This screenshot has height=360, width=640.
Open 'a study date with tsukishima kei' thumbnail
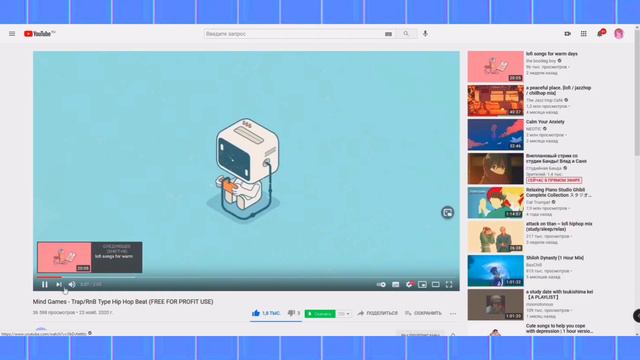[x=496, y=304]
